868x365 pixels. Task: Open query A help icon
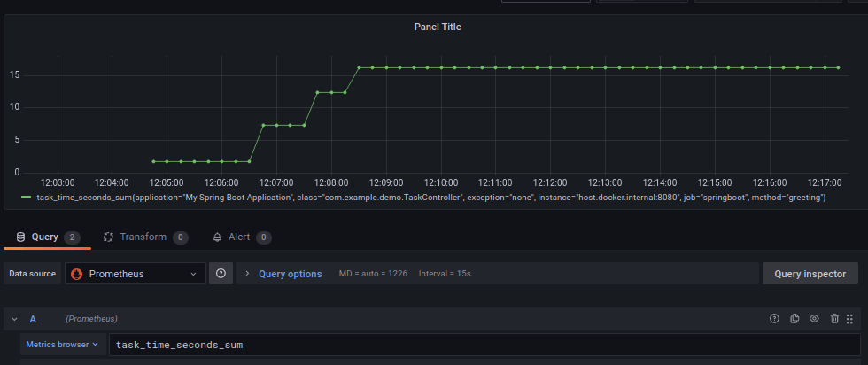(774, 318)
